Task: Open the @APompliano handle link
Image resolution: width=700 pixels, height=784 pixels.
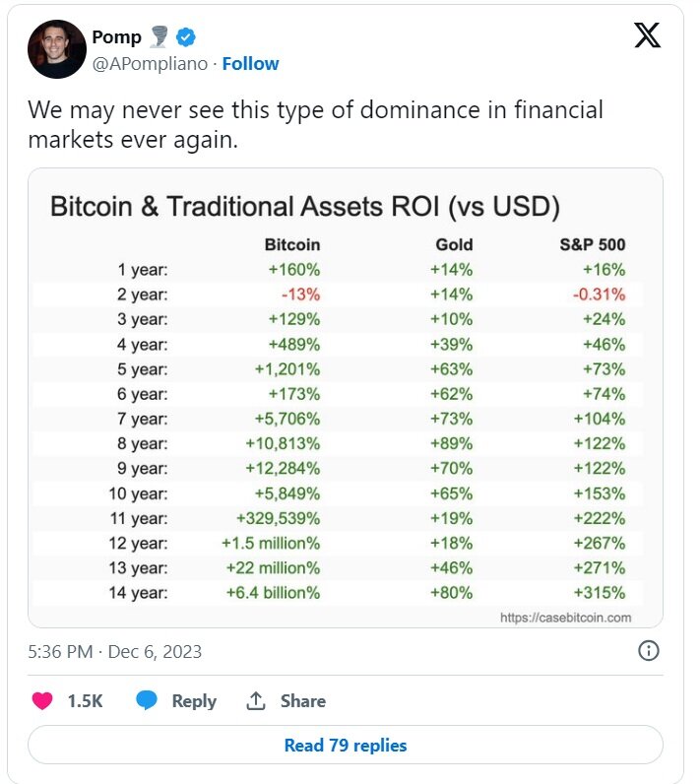Action: 150,64
